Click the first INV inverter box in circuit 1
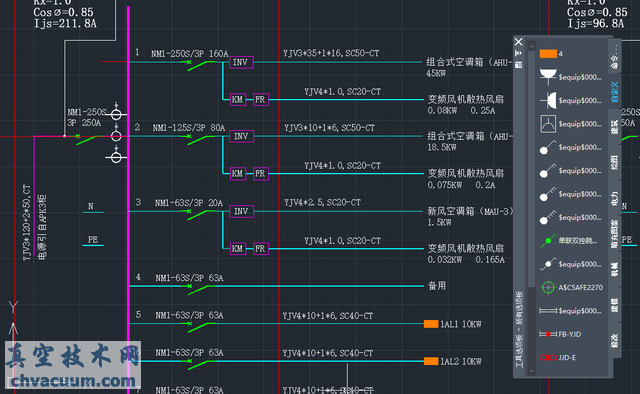The width and height of the screenshot is (640, 394). (x=241, y=62)
